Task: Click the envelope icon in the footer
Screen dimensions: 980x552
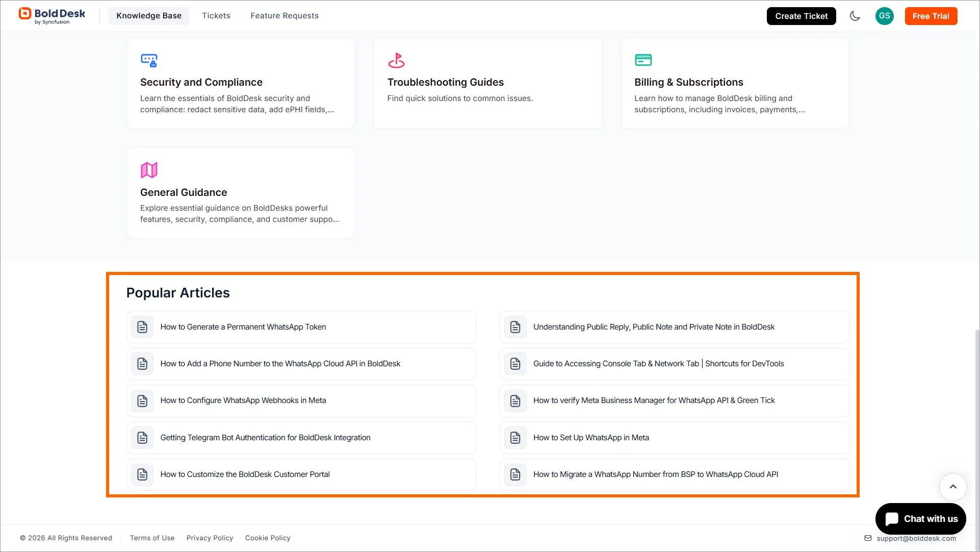Action: click(868, 538)
